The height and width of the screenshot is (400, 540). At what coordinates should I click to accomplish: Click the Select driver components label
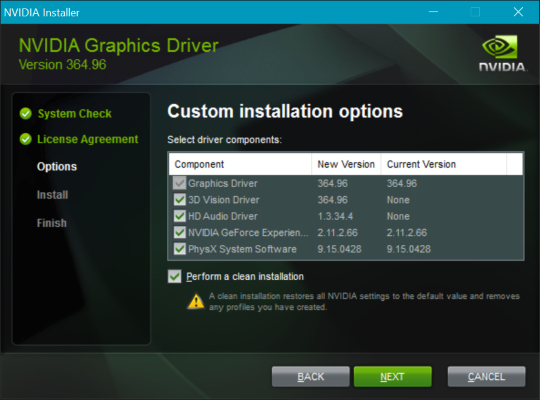click(x=225, y=140)
